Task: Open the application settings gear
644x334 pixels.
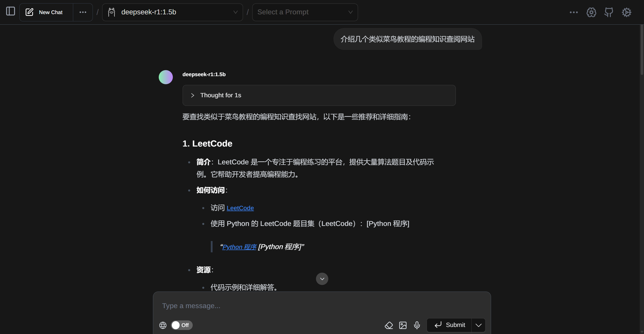Action: pos(626,12)
